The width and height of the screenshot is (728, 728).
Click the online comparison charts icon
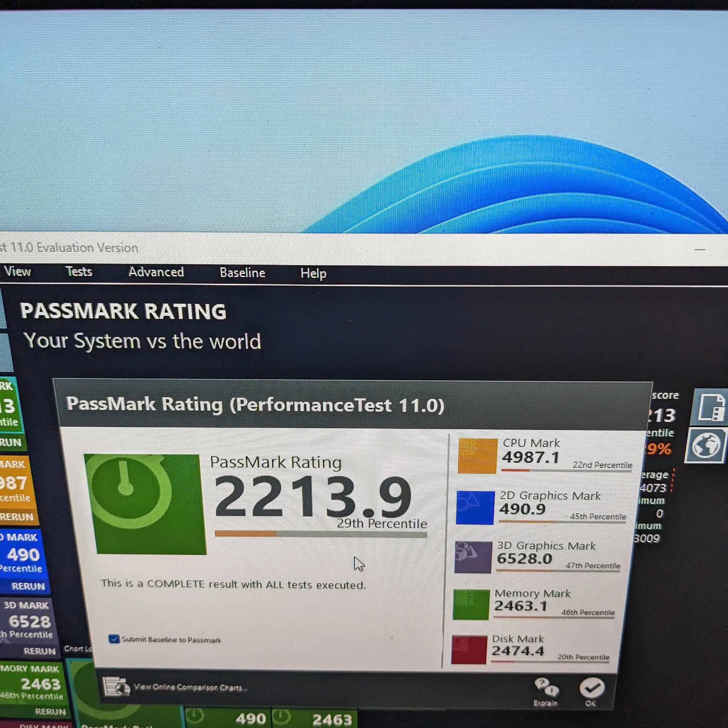[116, 686]
